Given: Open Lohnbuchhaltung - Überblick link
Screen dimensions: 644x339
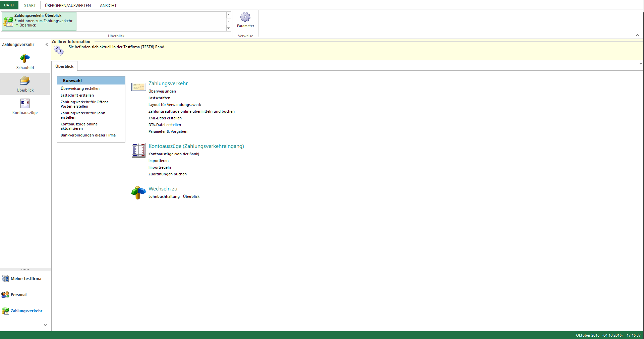Looking at the screenshot, I should [x=174, y=197].
